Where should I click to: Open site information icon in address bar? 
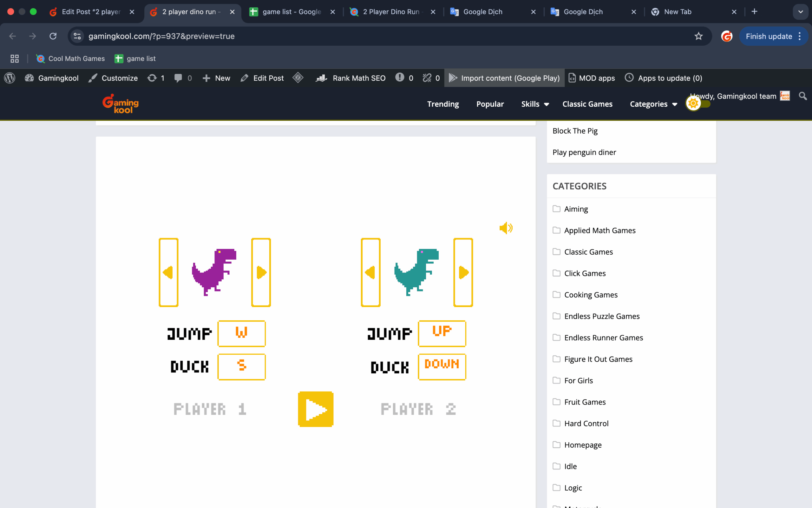[77, 36]
